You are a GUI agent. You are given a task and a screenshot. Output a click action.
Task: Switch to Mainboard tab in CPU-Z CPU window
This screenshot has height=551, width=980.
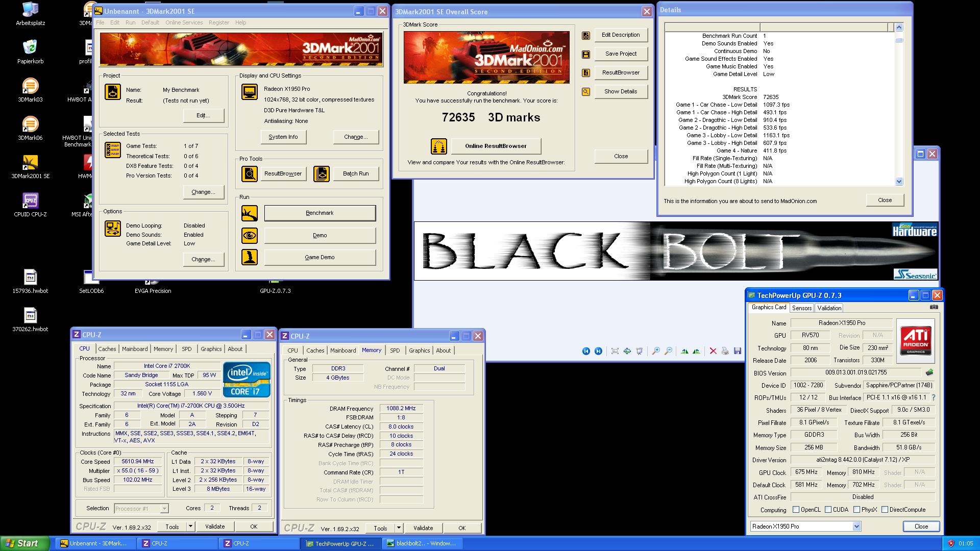(135, 349)
